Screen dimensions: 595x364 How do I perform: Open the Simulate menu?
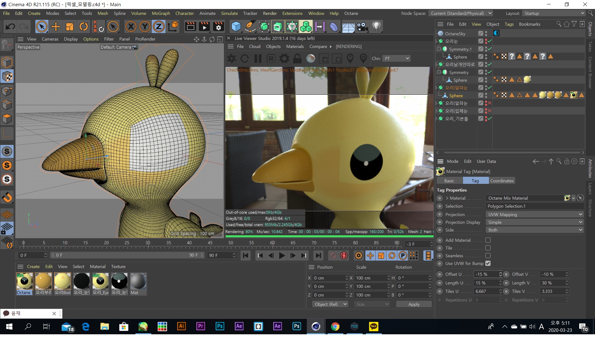click(229, 13)
